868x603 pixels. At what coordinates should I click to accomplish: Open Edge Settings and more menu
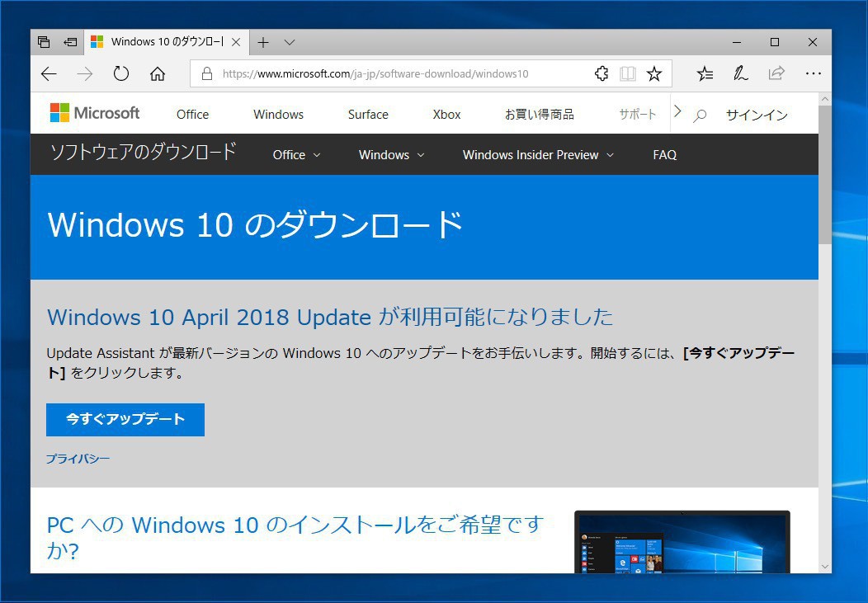(814, 73)
